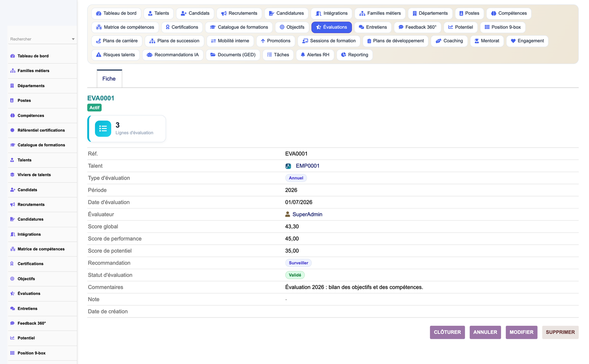
Task: Open the Feedback 360° top menu
Action: [x=417, y=27]
